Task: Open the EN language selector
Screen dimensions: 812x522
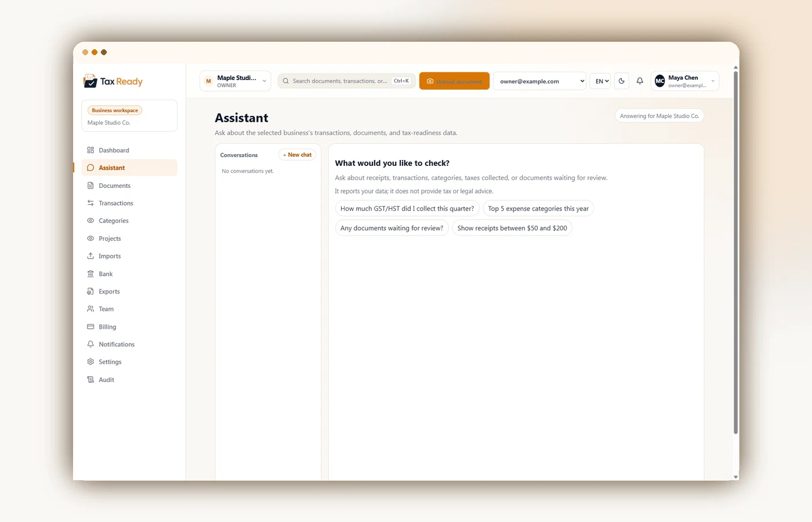Action: pos(601,81)
